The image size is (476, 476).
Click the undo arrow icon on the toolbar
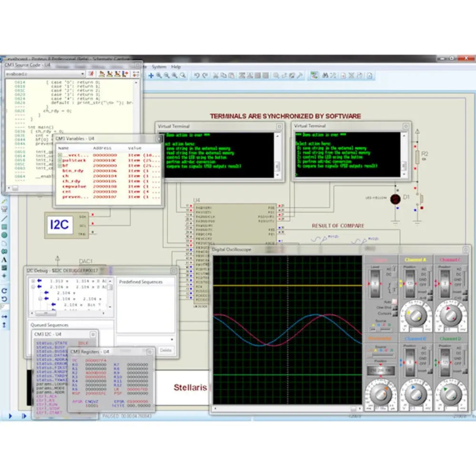tap(196, 74)
